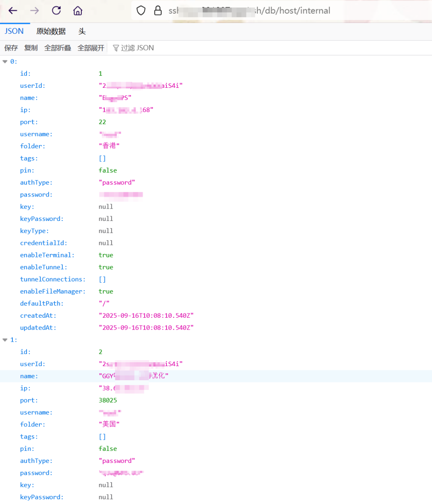Image resolution: width=432 pixels, height=504 pixels.
Task: Go back to the previous page
Action: (13, 11)
